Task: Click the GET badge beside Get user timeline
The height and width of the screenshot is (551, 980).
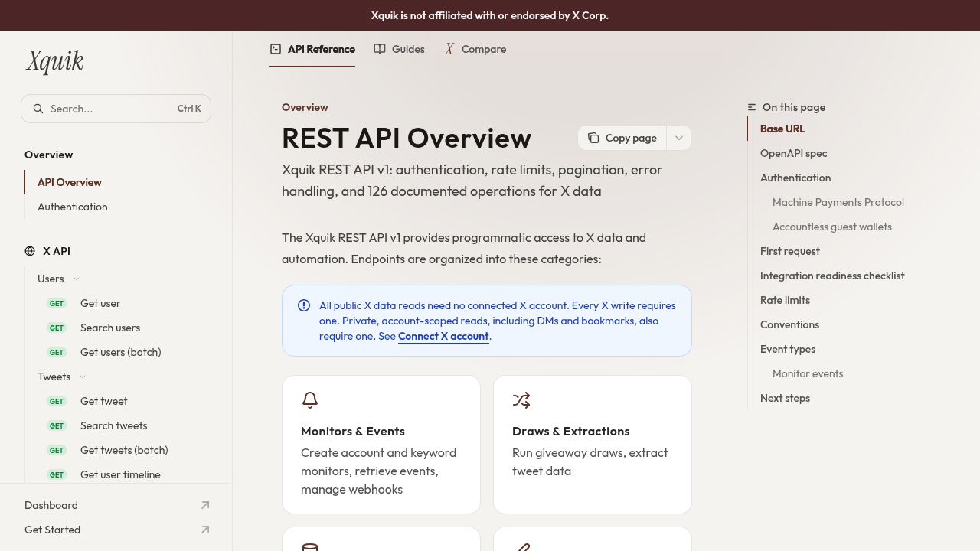Action: [x=57, y=474]
